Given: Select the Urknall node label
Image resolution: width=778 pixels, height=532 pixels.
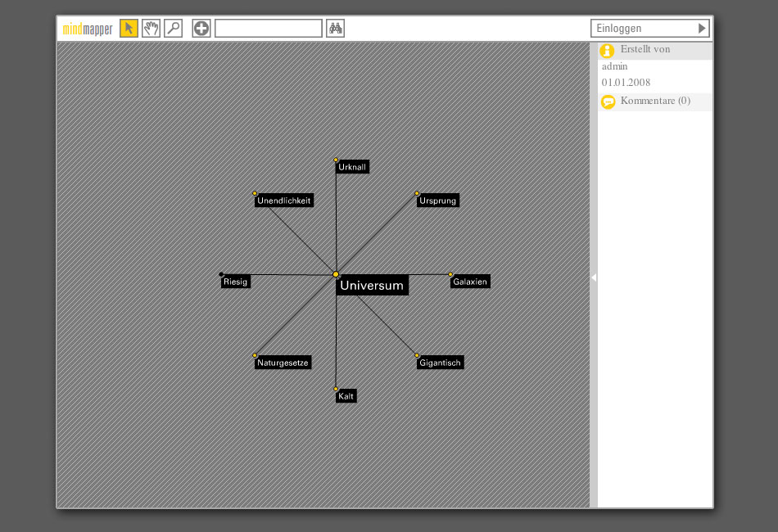Looking at the screenshot, I should click(x=352, y=167).
